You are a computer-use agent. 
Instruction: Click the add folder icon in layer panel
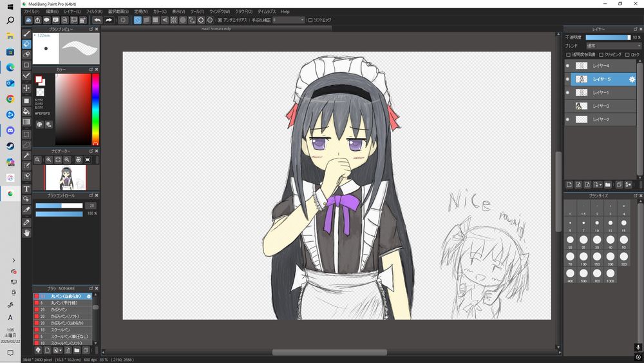click(x=608, y=185)
